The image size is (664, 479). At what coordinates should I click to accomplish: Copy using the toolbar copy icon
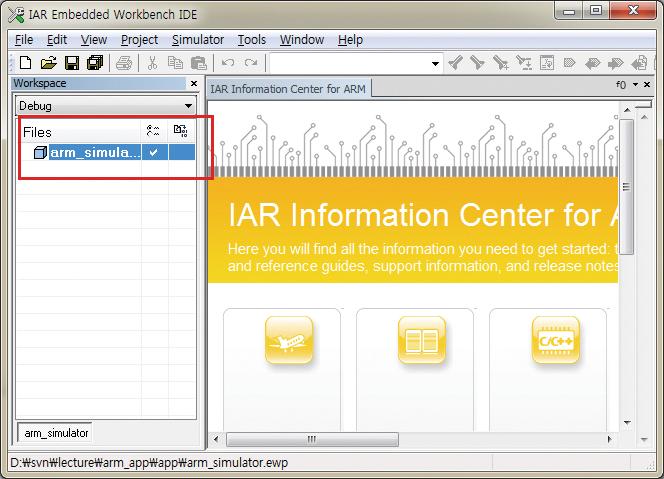(x=175, y=63)
